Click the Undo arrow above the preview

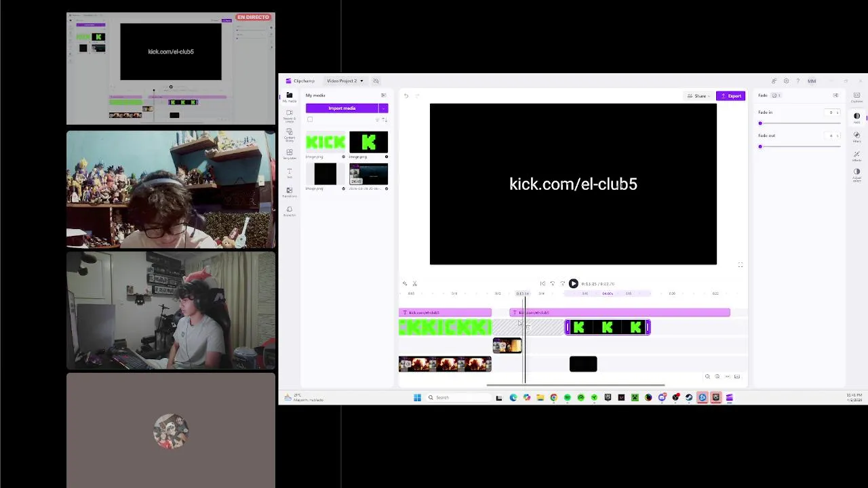click(x=406, y=96)
